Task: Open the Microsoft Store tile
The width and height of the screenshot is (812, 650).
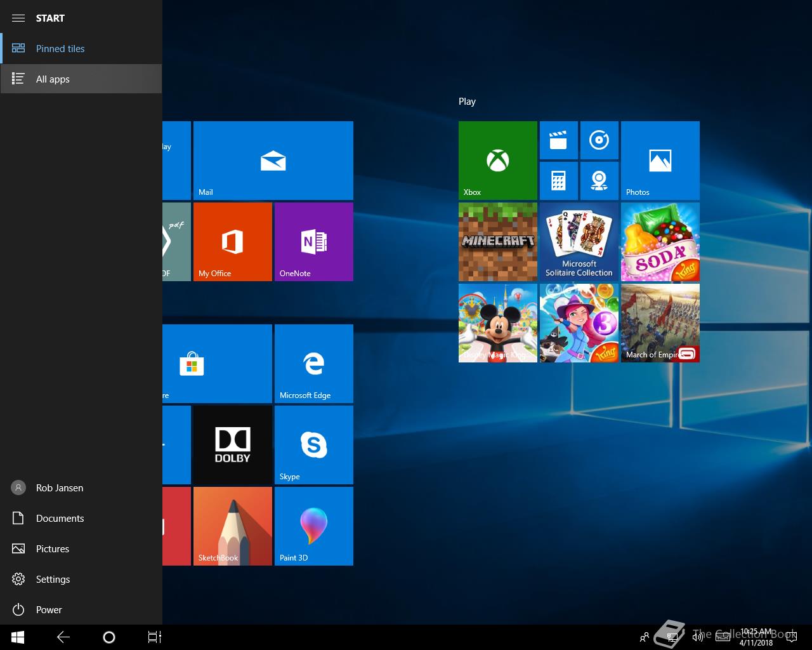Action: coord(217,364)
